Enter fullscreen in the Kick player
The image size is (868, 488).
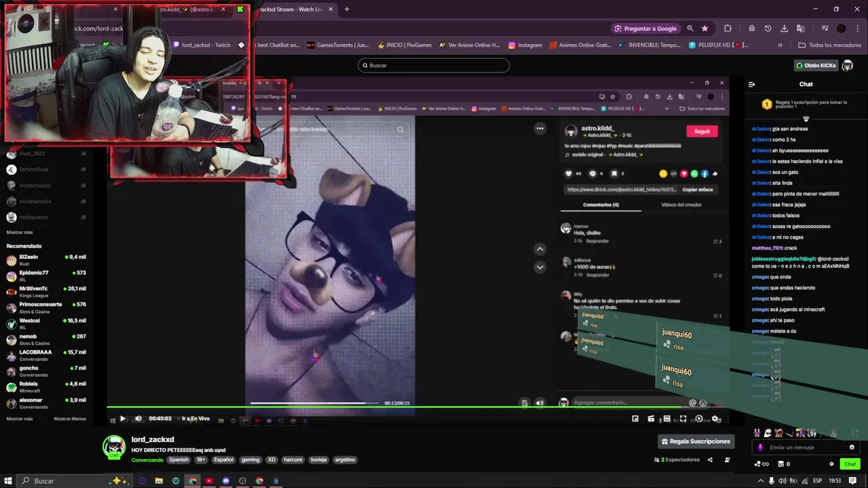(x=683, y=419)
